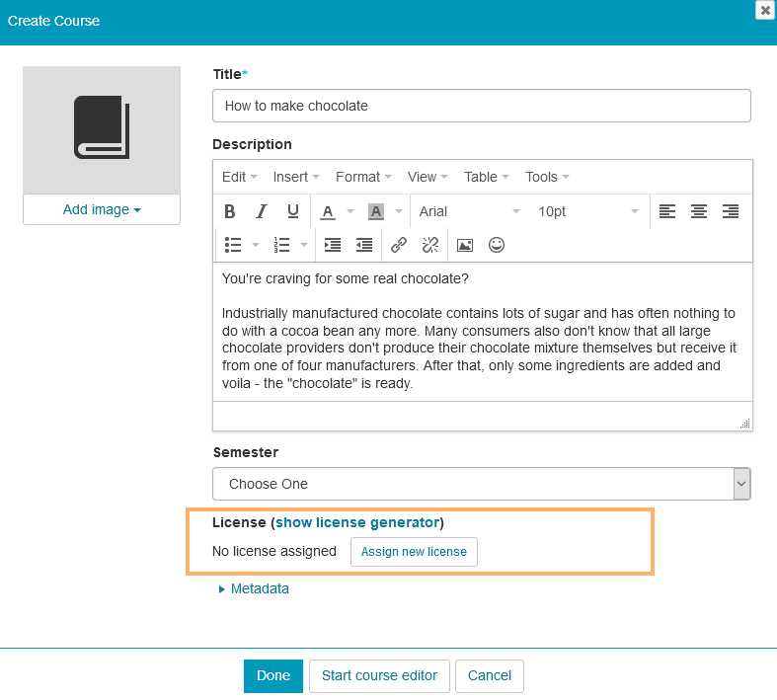
Task: Insert a hyperlink with the link icon
Action: 399,245
